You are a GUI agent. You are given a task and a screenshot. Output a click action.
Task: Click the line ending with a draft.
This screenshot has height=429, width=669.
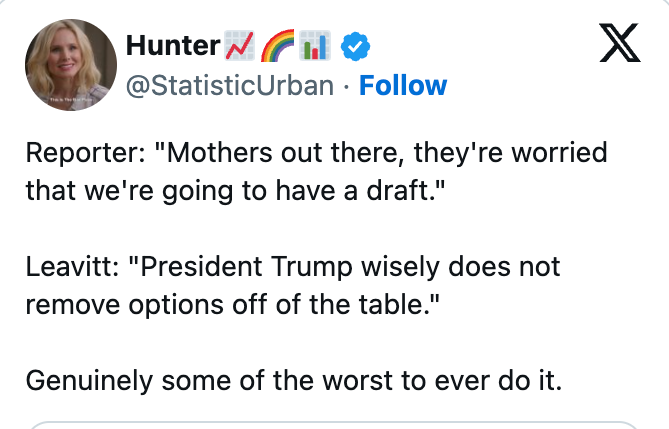click(235, 191)
